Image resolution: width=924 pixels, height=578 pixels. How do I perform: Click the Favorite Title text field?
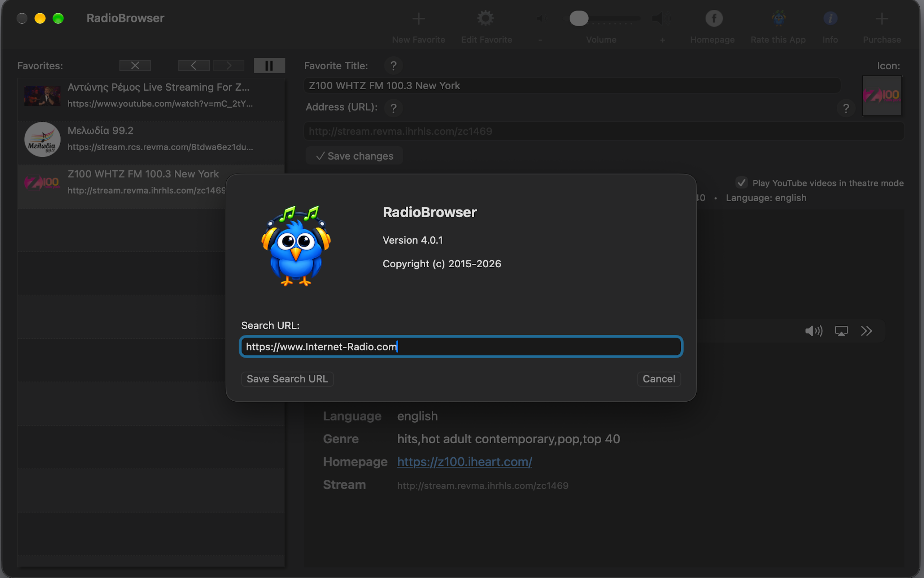coord(572,85)
